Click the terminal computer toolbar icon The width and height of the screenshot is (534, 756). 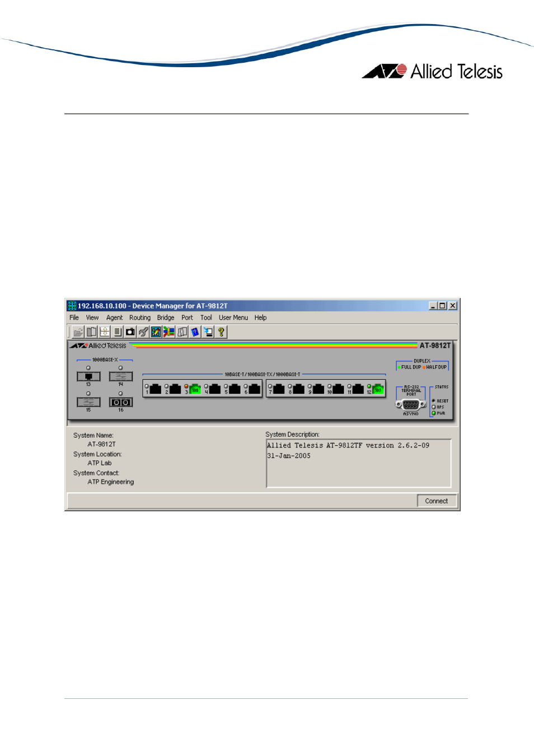click(x=208, y=332)
